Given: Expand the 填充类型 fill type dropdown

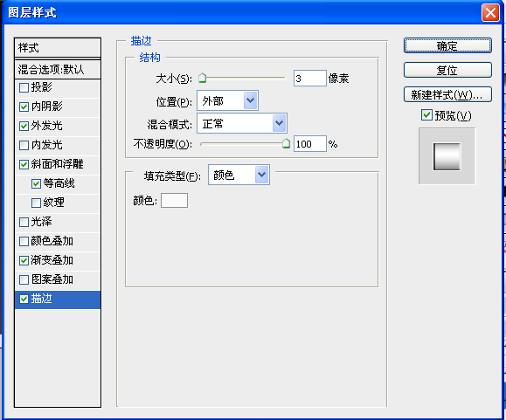Looking at the screenshot, I should [x=239, y=175].
